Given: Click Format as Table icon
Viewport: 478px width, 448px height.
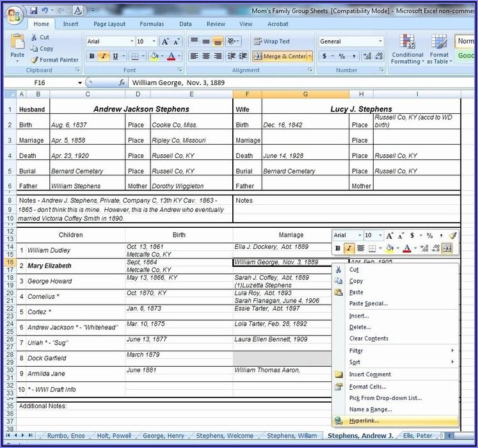Looking at the screenshot, I should 439,49.
